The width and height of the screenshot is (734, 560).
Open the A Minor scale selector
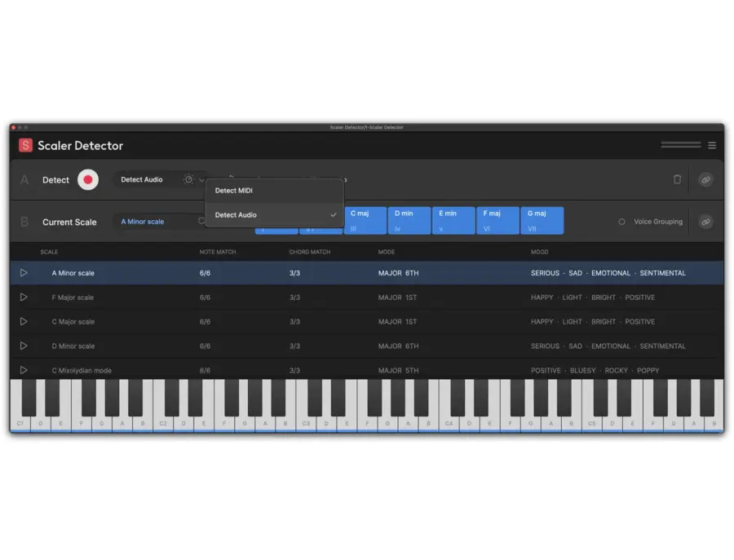[x=159, y=222]
